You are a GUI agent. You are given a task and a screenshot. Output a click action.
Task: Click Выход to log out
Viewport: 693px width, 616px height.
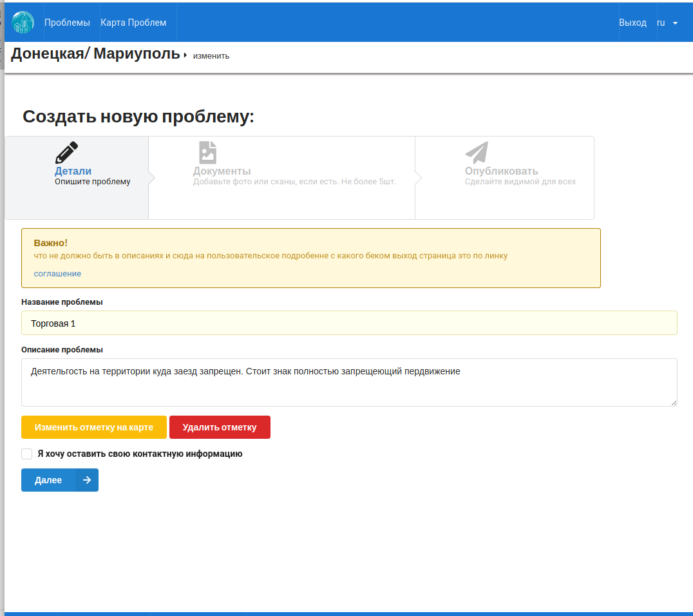[x=632, y=23]
